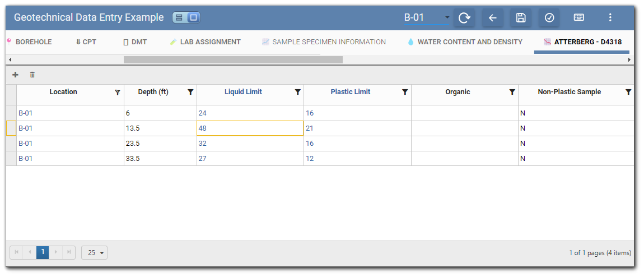Toggle the form/grid layout switch
Screen dimensions: 644x277
click(186, 17)
